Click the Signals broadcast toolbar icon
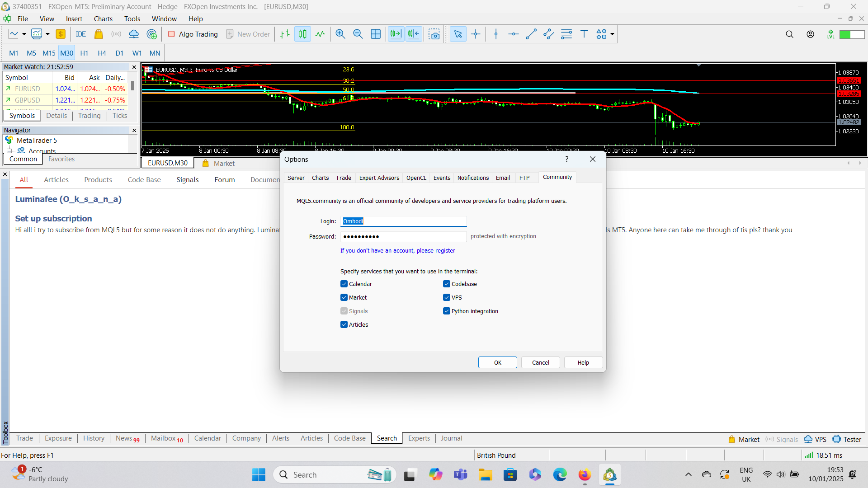The width and height of the screenshot is (868, 488). pyautogui.click(x=116, y=34)
